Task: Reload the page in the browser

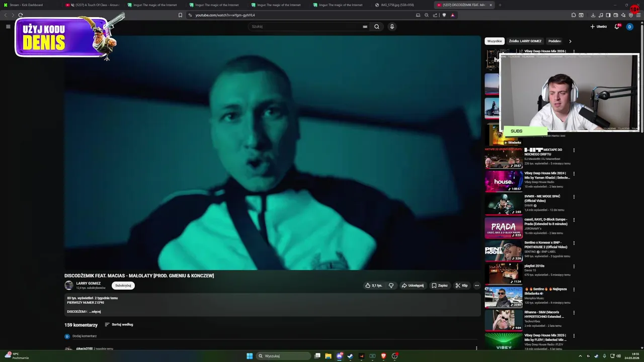Action: (20, 15)
